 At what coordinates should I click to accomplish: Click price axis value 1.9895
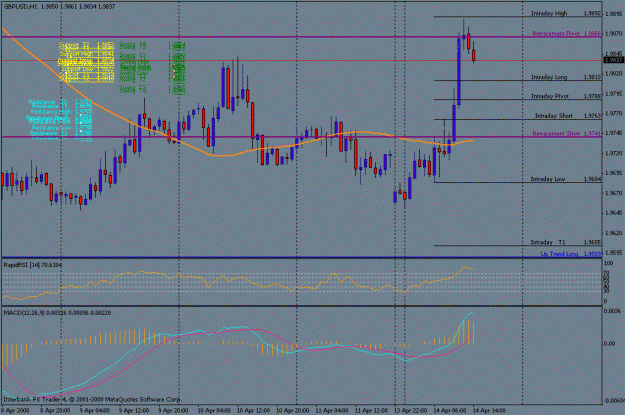tap(614, 14)
